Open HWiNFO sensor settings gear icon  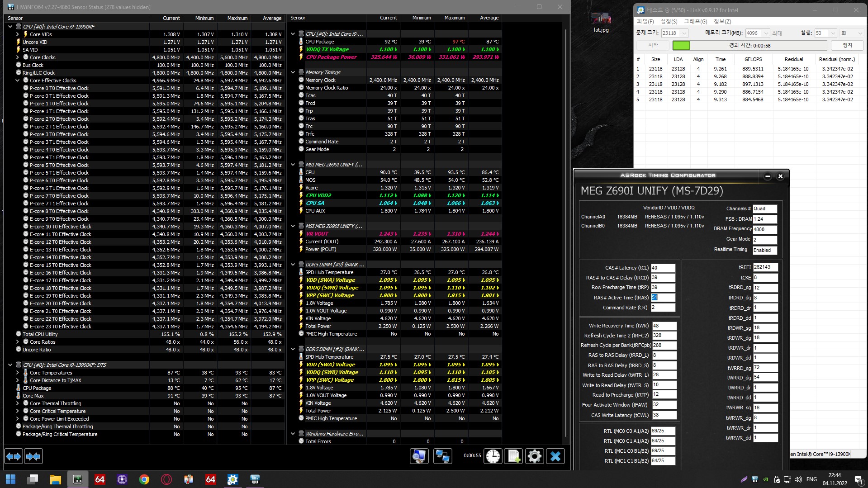pos(534,456)
